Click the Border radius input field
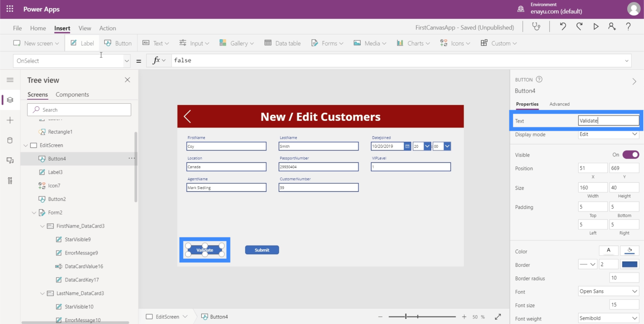 point(624,278)
